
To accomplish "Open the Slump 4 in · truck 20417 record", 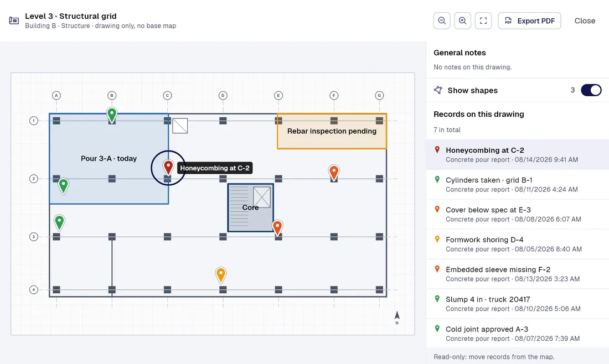I will click(517, 304).
